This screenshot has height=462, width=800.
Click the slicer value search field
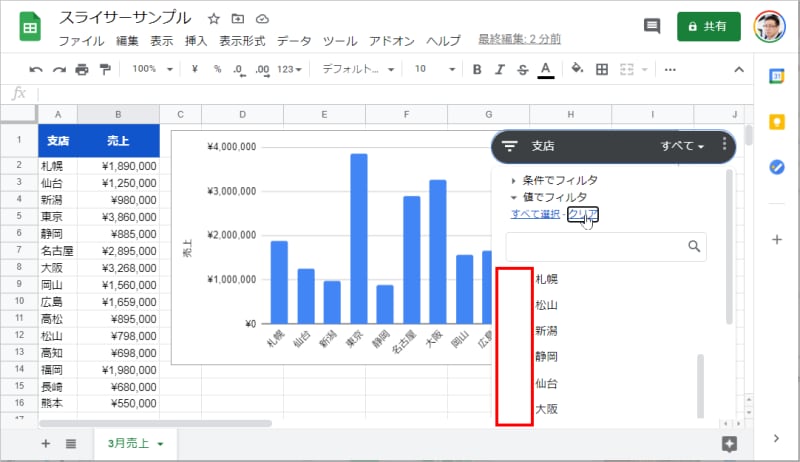pyautogui.click(x=606, y=247)
